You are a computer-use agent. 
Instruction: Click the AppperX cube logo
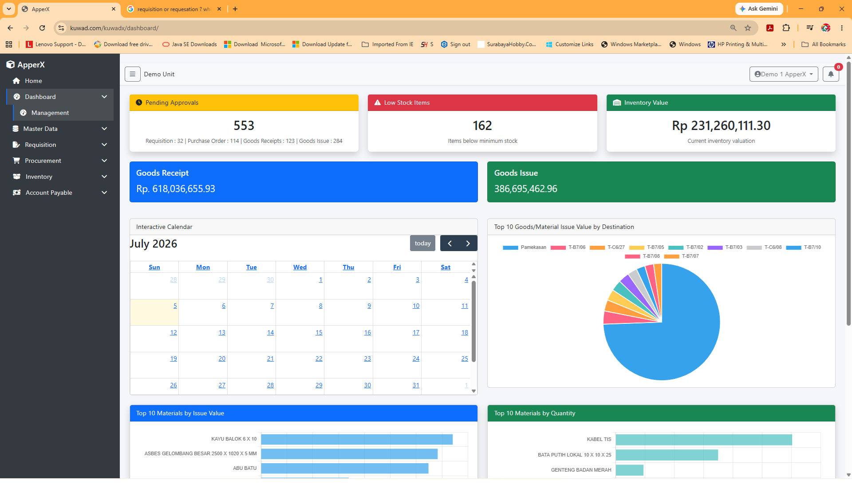(11, 65)
